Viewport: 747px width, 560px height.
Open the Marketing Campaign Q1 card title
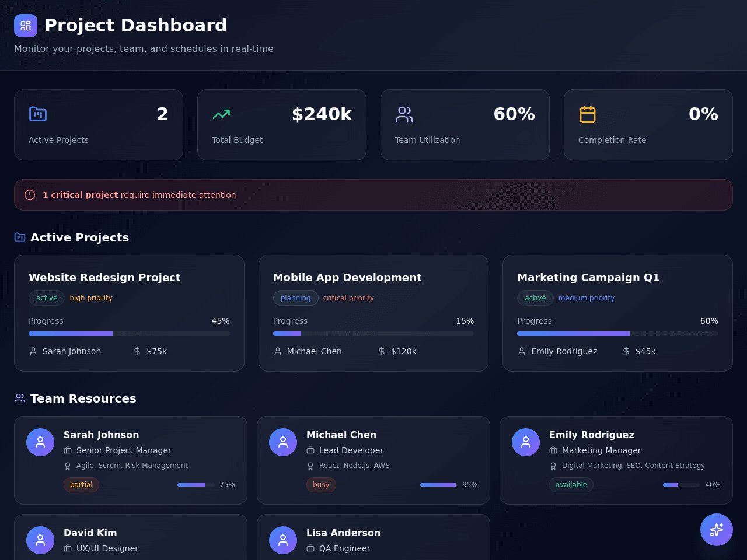tap(588, 278)
